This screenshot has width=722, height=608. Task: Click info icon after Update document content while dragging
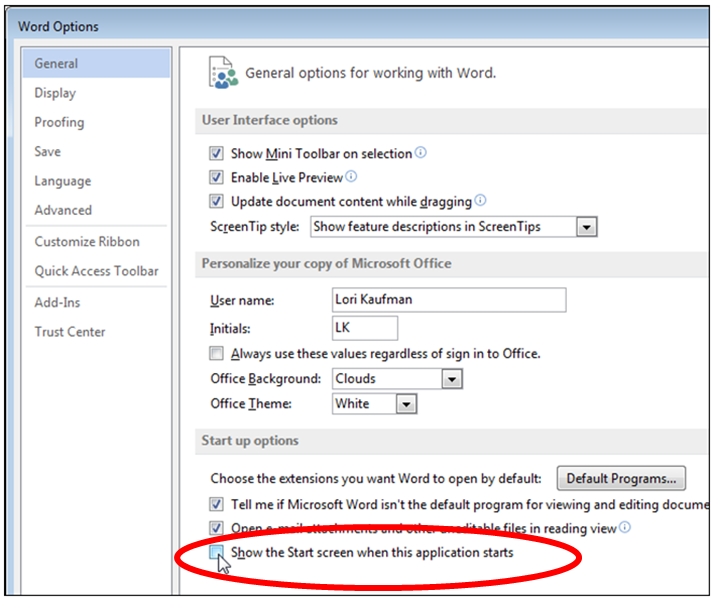tap(480, 201)
